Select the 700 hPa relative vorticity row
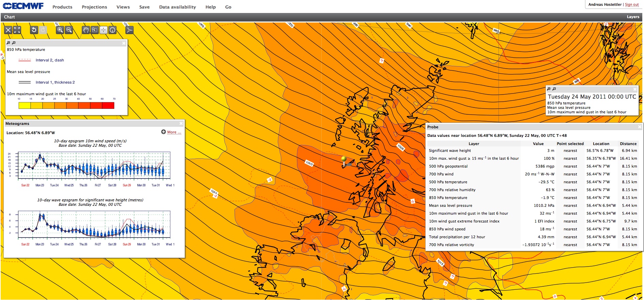 point(533,245)
